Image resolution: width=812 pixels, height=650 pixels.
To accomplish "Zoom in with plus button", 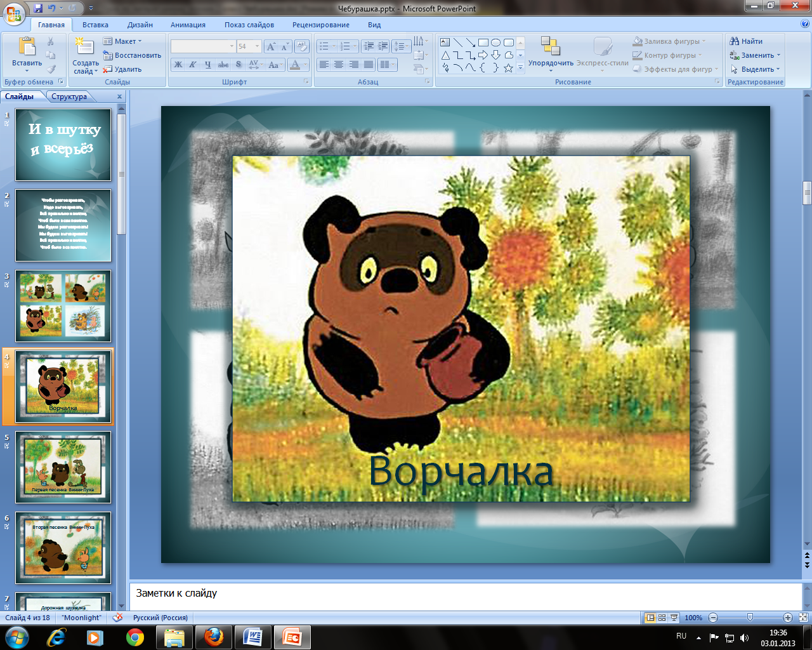I will click(x=788, y=618).
